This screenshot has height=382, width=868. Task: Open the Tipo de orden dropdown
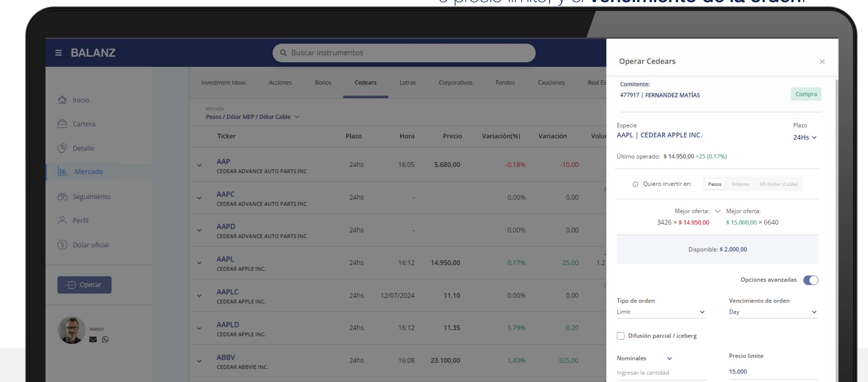661,312
